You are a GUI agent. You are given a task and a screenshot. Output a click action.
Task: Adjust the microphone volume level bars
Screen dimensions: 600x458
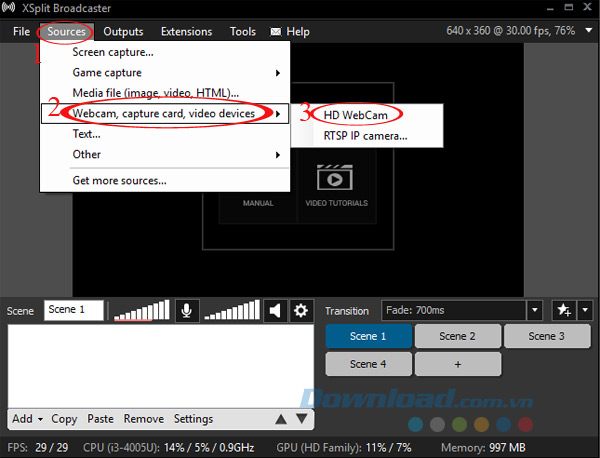click(x=140, y=311)
